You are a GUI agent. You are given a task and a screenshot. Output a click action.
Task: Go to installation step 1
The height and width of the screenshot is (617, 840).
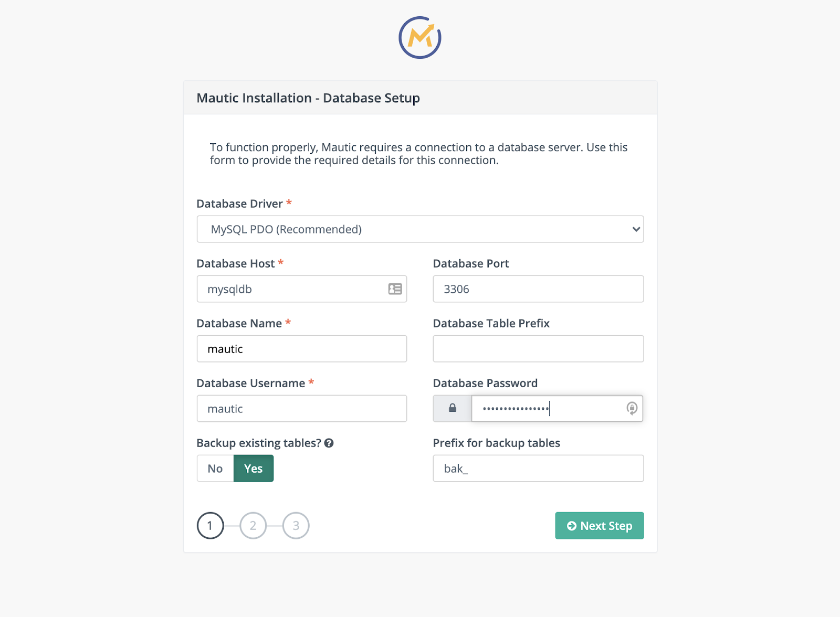(x=210, y=526)
